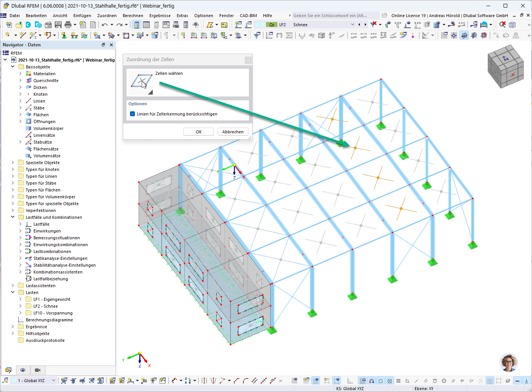Click the undo arrow icon
Viewport: 532px width, 392px height.
tap(104, 25)
